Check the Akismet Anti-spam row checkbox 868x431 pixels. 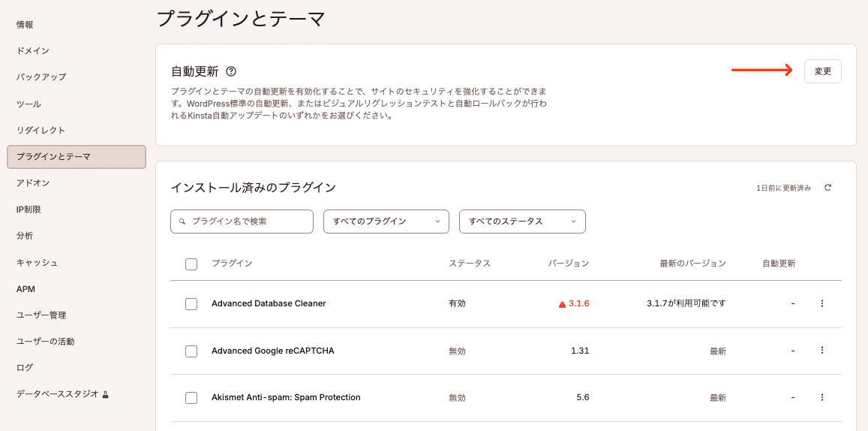(191, 397)
